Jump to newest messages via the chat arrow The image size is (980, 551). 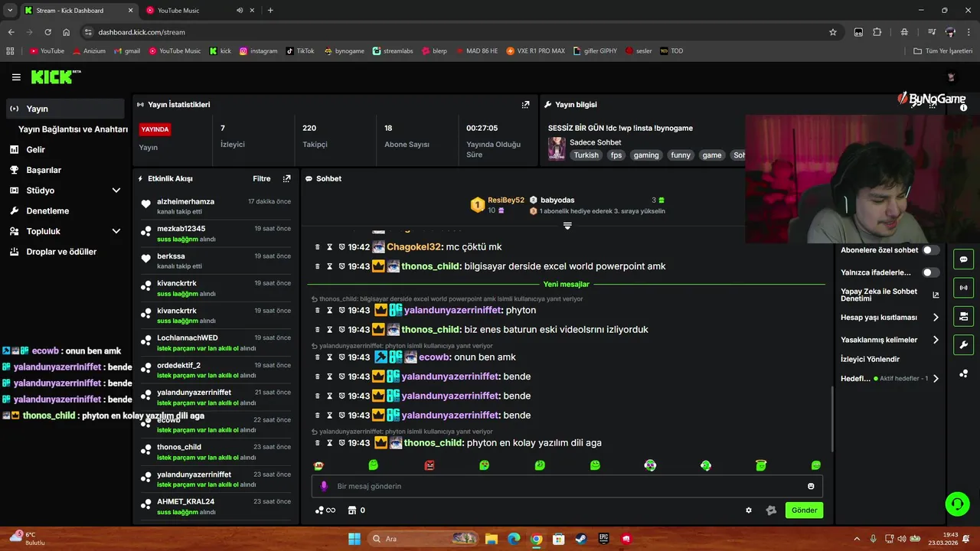click(x=567, y=226)
